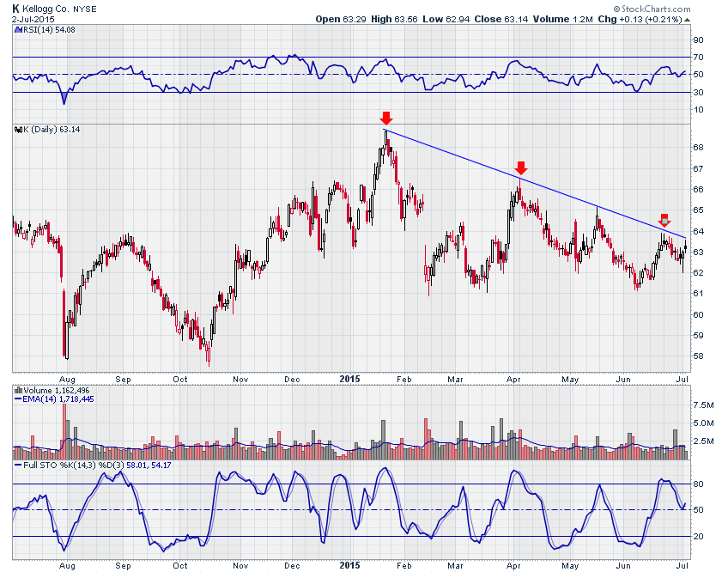
Task: Click the Full STO legend line marker
Action: click(18, 466)
